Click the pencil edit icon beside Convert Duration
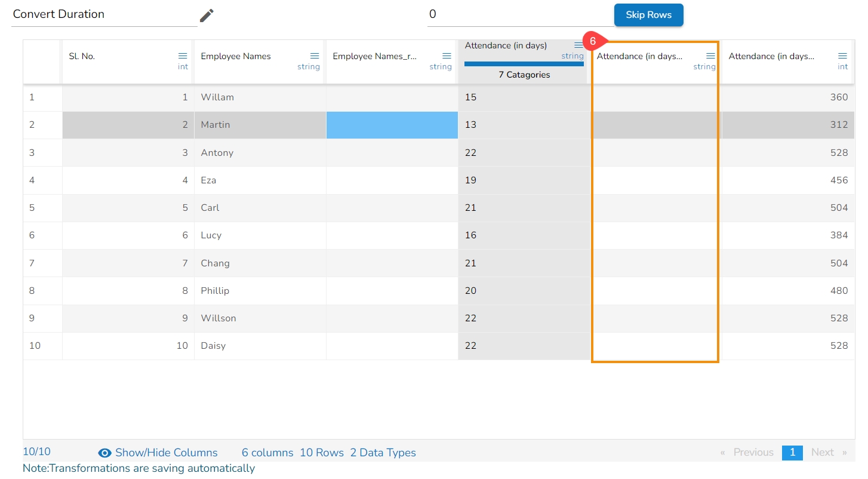The width and height of the screenshot is (868, 479). [207, 16]
